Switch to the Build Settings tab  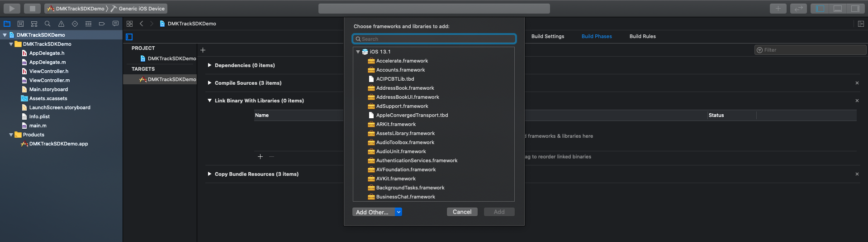547,36
